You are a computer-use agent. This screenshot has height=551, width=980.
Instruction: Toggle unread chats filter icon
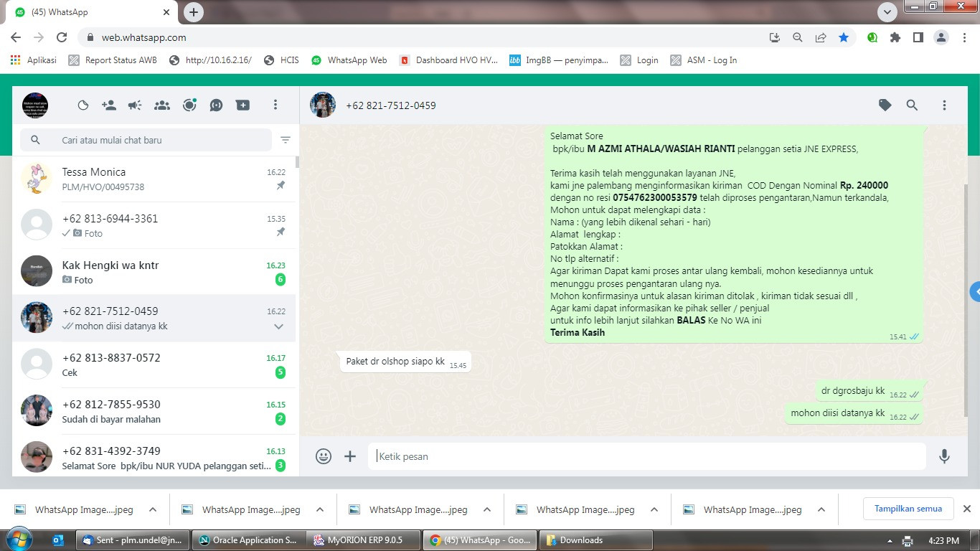(286, 140)
